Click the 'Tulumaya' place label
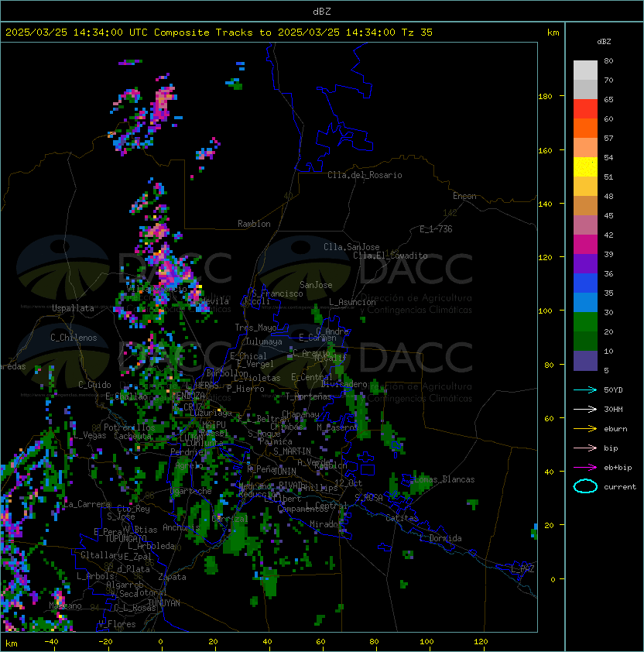This screenshot has height=652, width=644. (264, 341)
